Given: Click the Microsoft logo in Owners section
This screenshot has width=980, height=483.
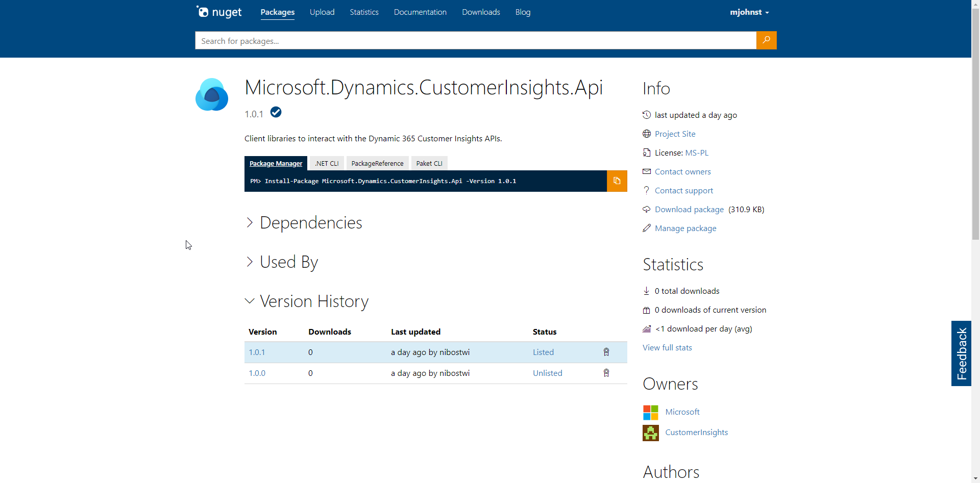Looking at the screenshot, I should pyautogui.click(x=650, y=412).
